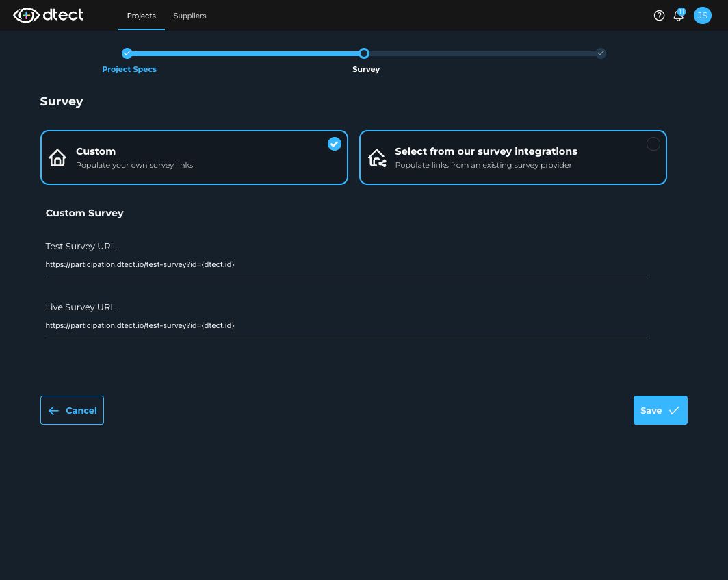Click the notification bell with badge
Screen dimensions: 728x580
pyautogui.click(x=678, y=16)
